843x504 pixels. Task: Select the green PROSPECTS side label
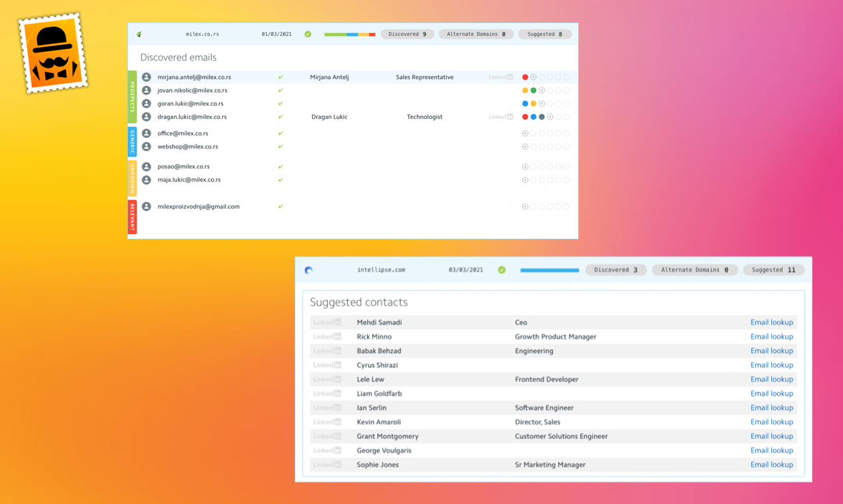(x=132, y=97)
